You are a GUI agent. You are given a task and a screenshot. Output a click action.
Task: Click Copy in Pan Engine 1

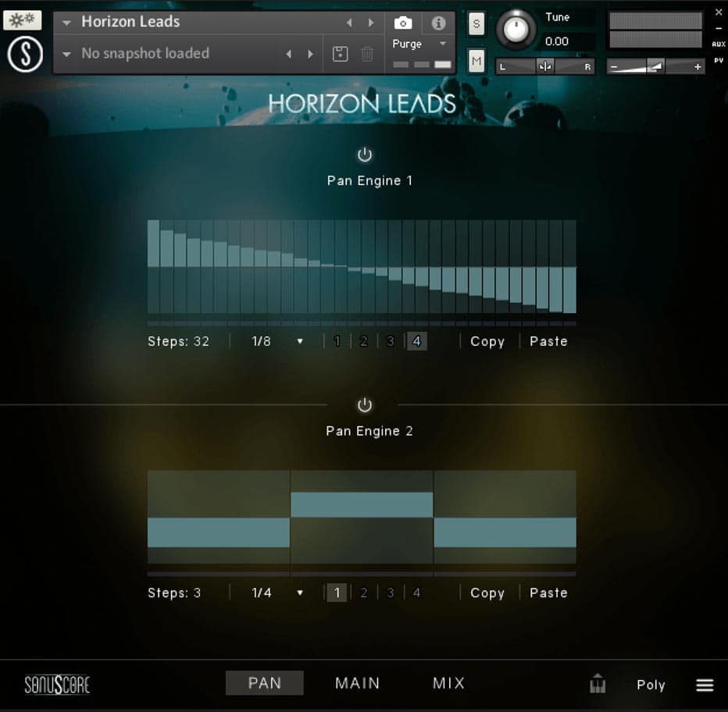click(x=487, y=341)
